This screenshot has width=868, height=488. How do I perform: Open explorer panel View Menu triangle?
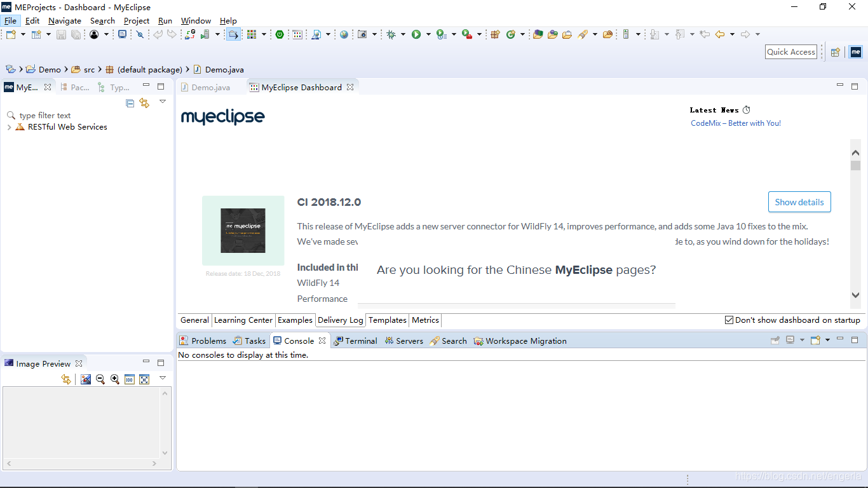click(163, 102)
